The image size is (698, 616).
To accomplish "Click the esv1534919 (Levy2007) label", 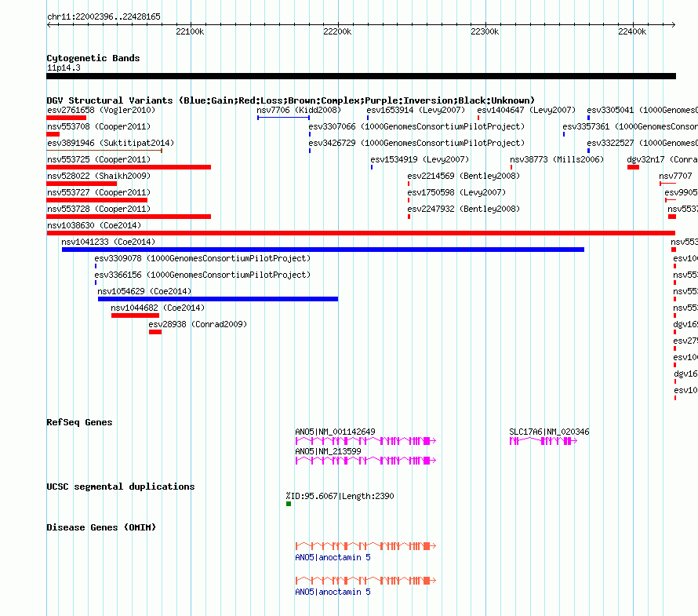I will (420, 159).
